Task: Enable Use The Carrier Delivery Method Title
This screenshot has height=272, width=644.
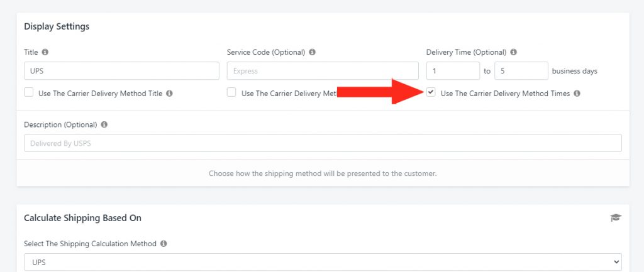Action: click(28, 92)
